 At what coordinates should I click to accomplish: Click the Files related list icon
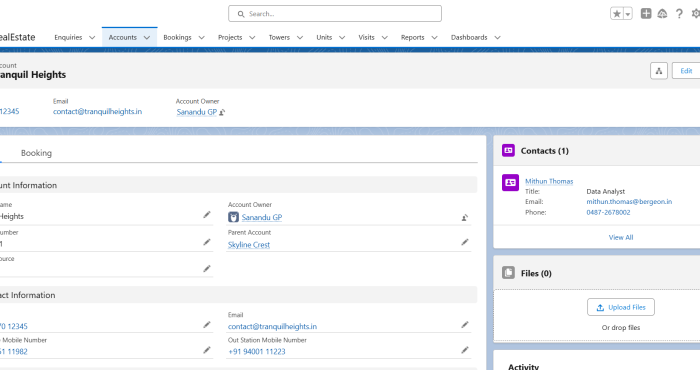click(508, 273)
